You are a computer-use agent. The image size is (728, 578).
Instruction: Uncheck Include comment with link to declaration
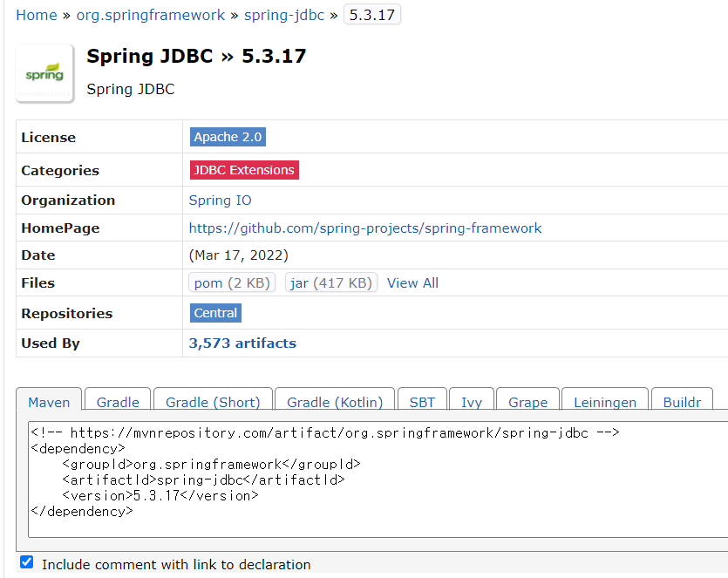pos(26,561)
